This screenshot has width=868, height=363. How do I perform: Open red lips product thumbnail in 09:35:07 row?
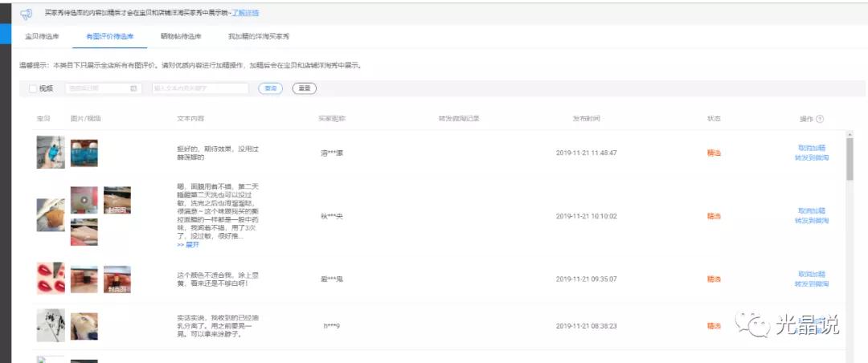pyautogui.click(x=51, y=278)
